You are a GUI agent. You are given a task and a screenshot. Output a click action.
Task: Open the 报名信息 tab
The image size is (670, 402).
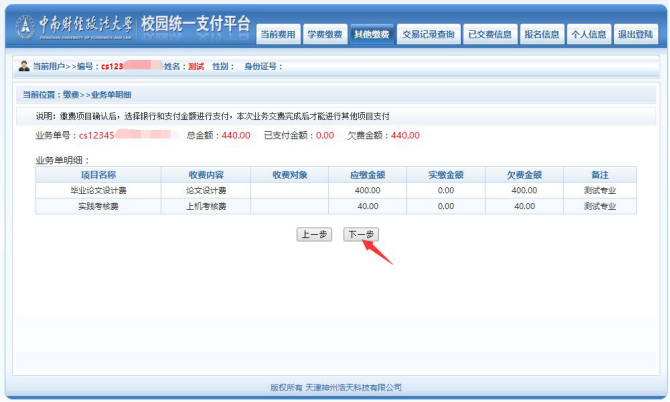tap(542, 34)
